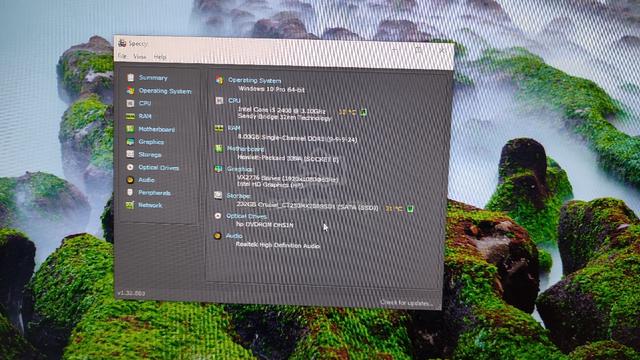The image size is (640, 360).
Task: Click the Storage heading link in summary
Action: (238, 196)
